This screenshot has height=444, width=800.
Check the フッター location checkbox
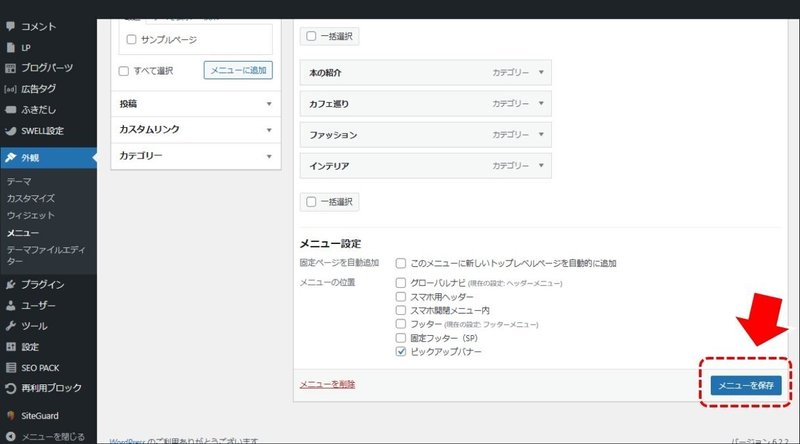[x=401, y=324]
